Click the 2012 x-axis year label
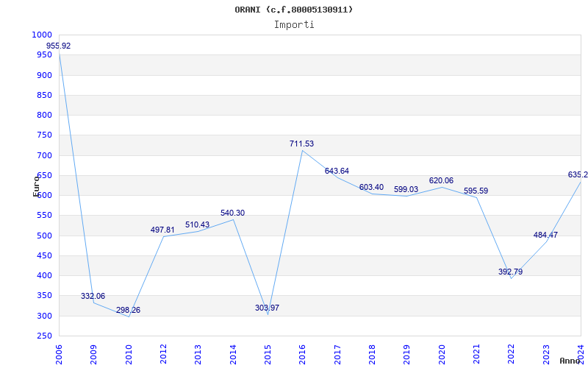This screenshot has height=368, width=588. coord(163,355)
